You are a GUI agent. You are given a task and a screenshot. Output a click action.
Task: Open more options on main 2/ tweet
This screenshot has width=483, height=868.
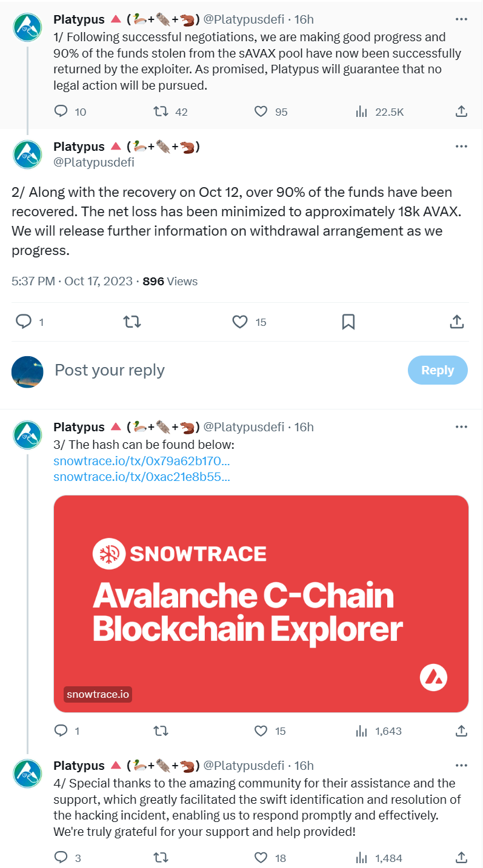[461, 147]
